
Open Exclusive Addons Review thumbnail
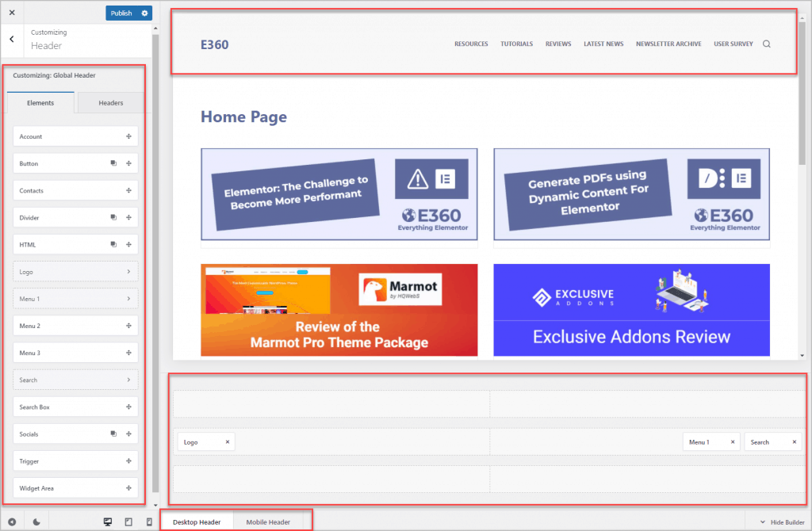click(631, 310)
